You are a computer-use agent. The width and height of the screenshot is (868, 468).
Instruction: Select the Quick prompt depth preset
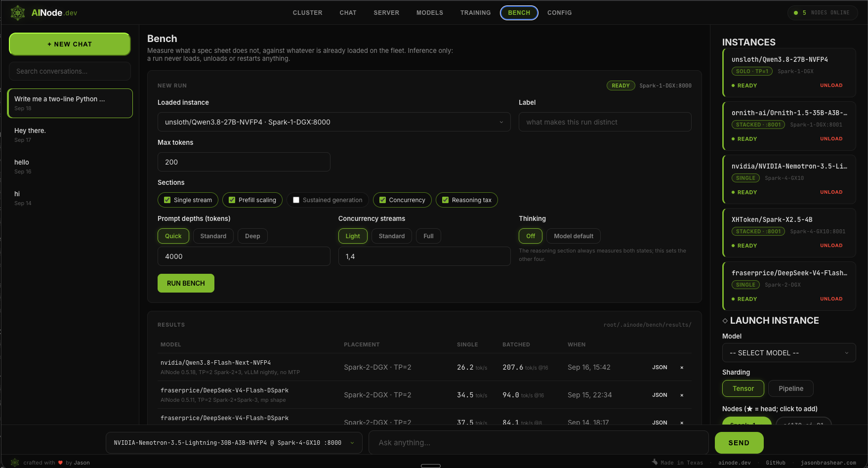pos(173,236)
